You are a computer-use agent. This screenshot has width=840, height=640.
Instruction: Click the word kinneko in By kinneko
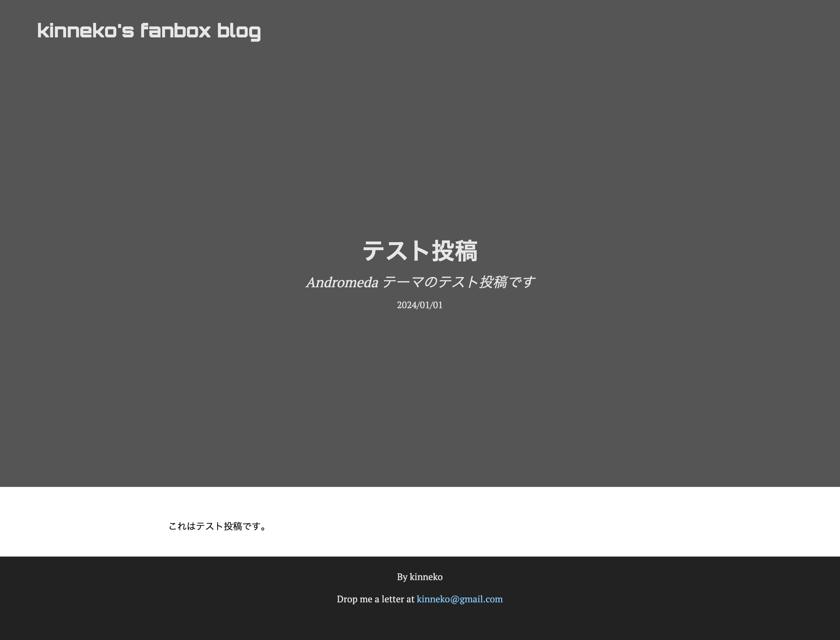[x=426, y=577]
